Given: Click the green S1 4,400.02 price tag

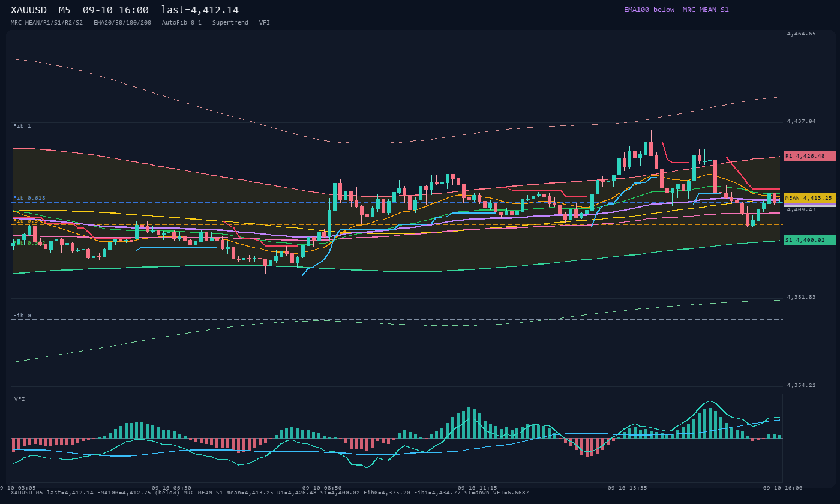Looking at the screenshot, I should [809, 240].
